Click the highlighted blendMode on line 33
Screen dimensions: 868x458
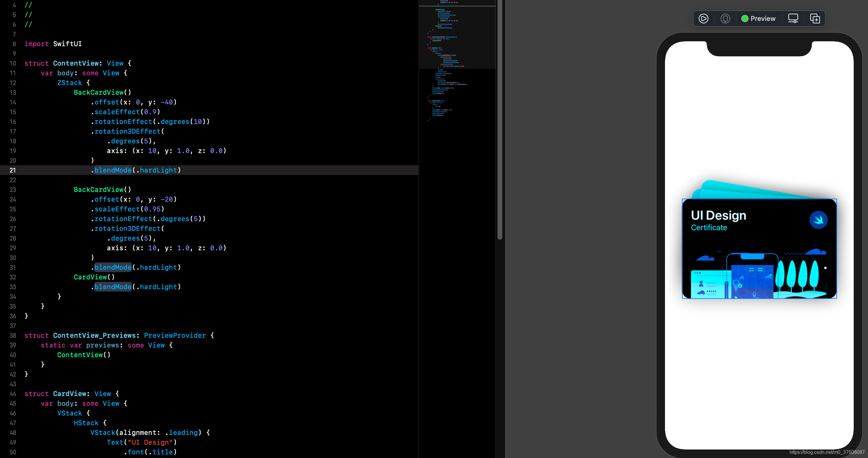(113, 287)
